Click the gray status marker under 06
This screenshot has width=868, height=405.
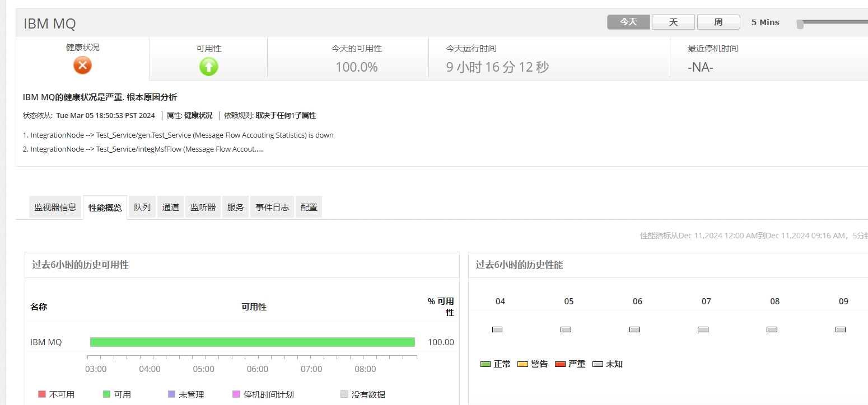coord(634,329)
